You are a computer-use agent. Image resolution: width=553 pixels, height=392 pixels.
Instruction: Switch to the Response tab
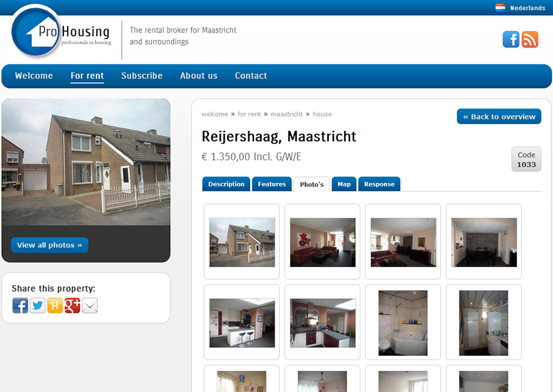click(x=379, y=184)
